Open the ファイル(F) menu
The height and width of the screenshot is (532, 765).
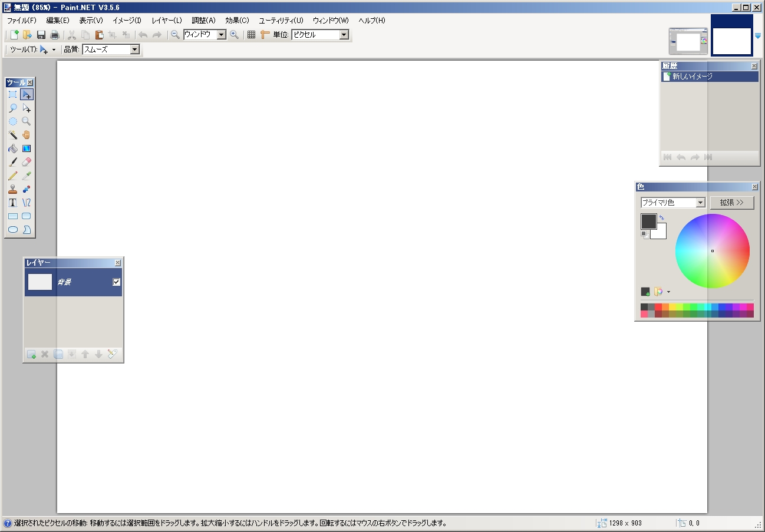[x=21, y=21]
